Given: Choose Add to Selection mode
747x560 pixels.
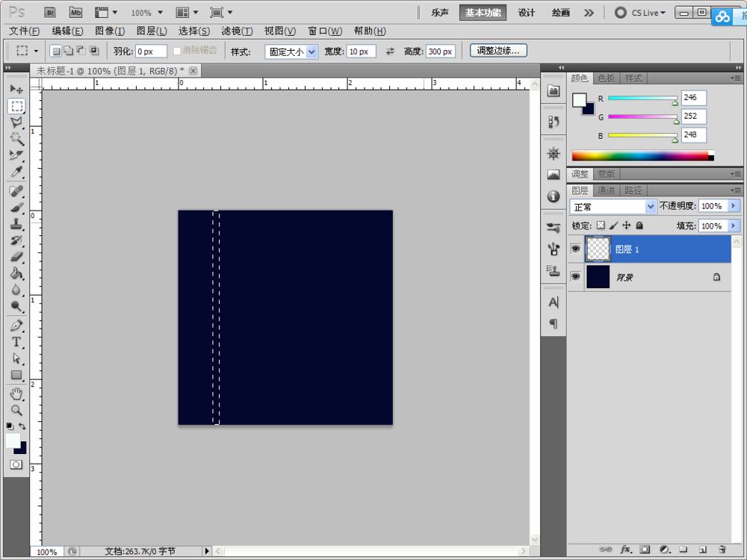Looking at the screenshot, I should click(69, 51).
